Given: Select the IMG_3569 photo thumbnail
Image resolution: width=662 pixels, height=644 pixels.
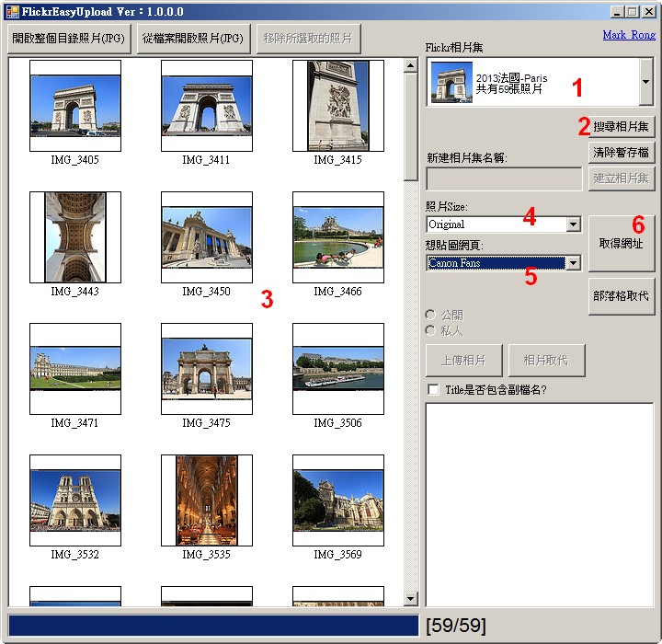Looking at the screenshot, I should click(x=338, y=500).
